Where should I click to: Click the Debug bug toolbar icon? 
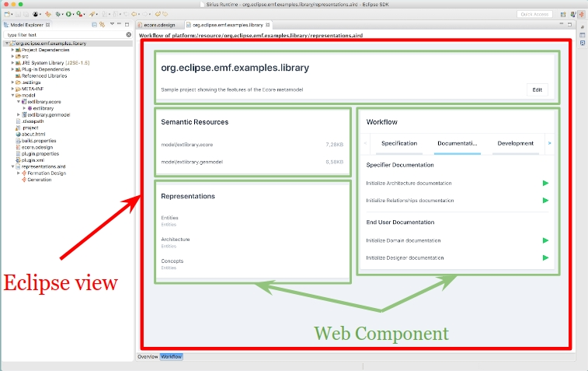coord(57,14)
